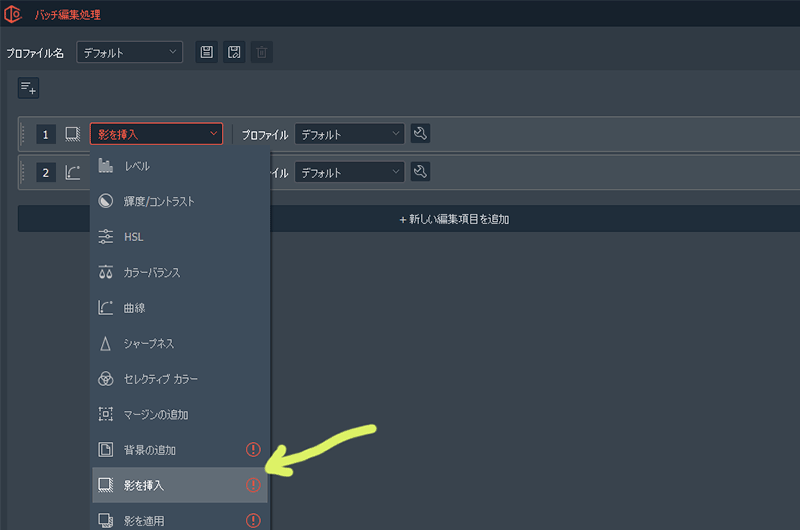
Task: Open wrench settings for edit step 2
Action: click(420, 172)
